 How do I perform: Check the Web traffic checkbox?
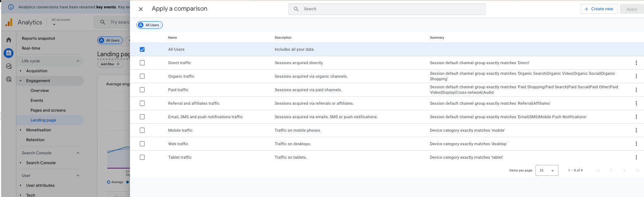142,144
